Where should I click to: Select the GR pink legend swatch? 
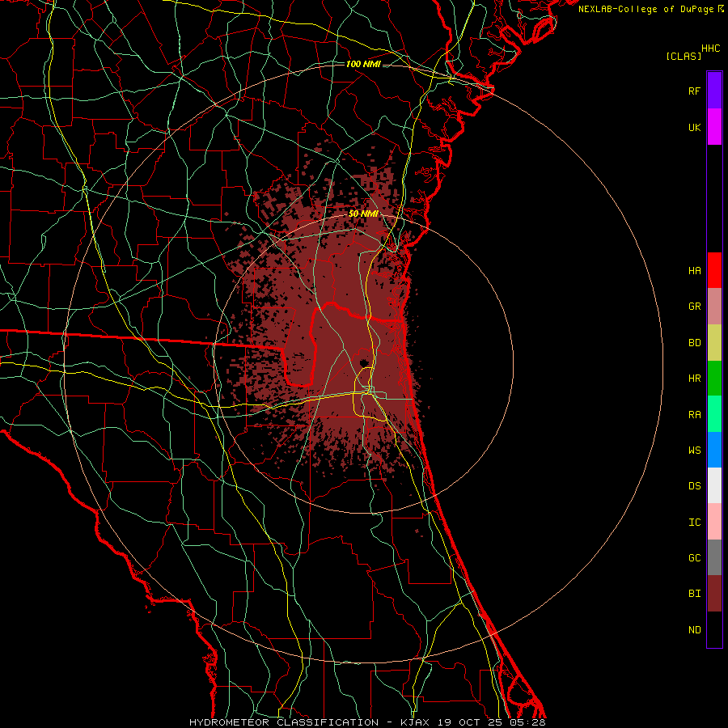(714, 307)
